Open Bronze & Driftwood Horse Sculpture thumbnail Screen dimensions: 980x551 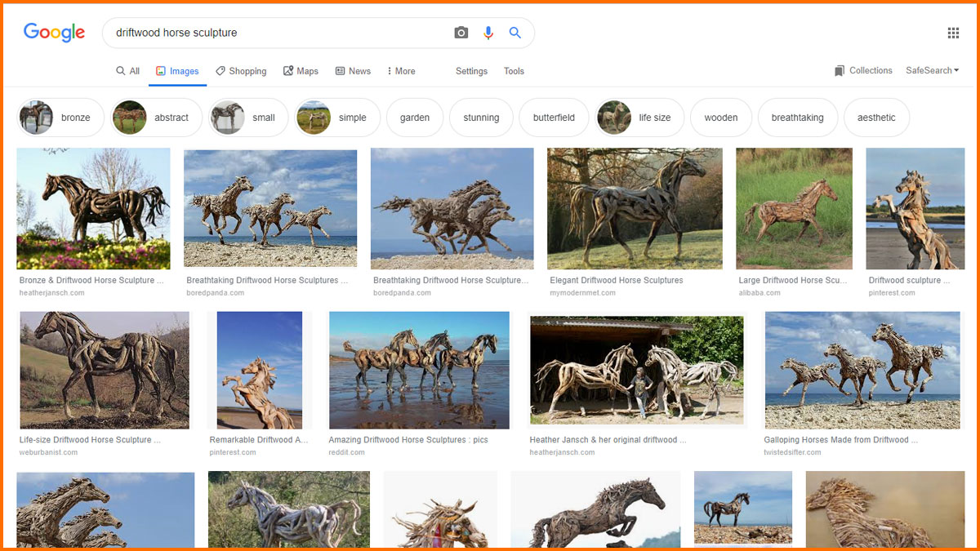click(x=93, y=208)
